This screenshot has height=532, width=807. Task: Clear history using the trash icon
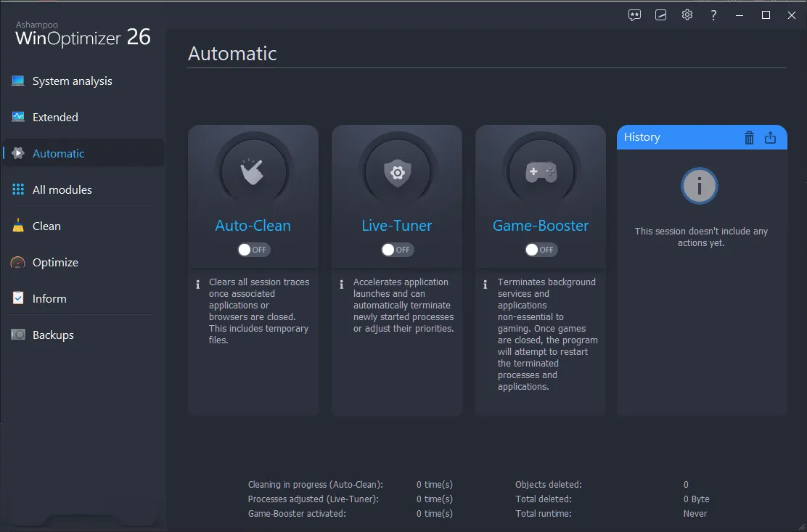[x=749, y=137]
